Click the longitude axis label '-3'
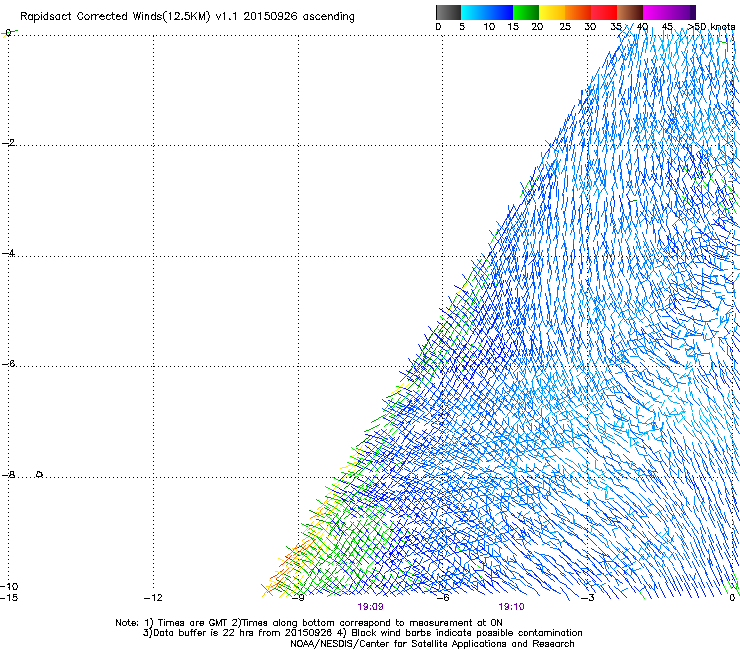 pyautogui.click(x=588, y=598)
